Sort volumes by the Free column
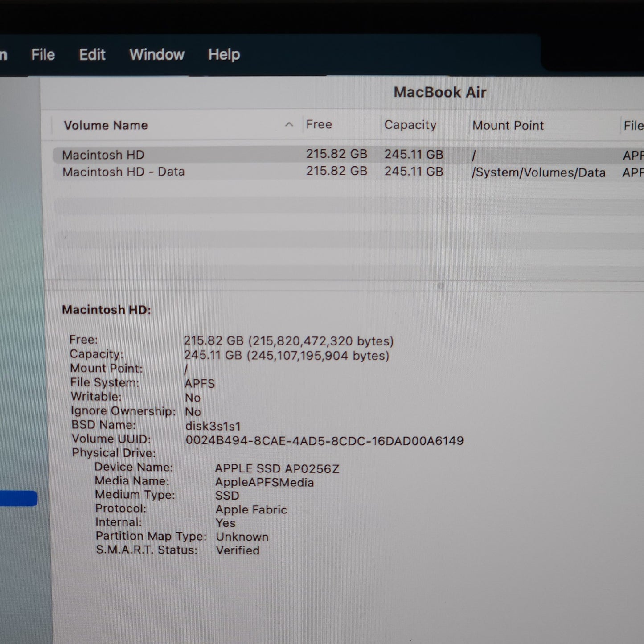This screenshot has width=644, height=644. 319,125
